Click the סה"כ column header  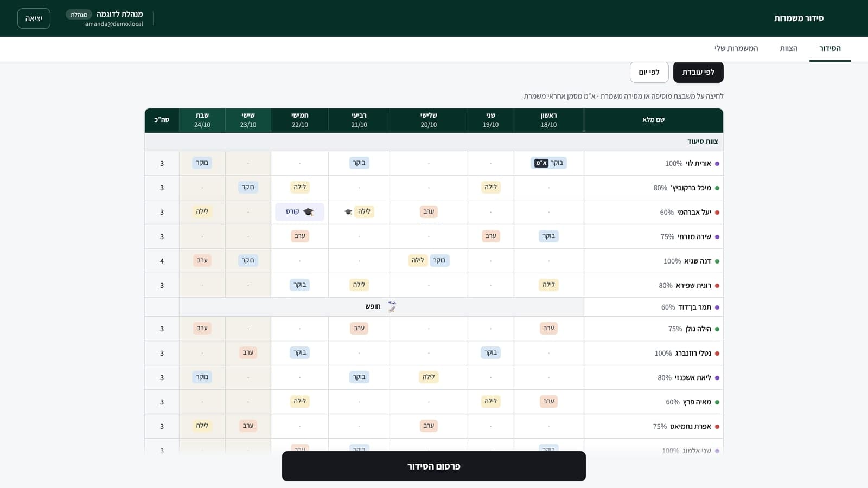[162, 120]
